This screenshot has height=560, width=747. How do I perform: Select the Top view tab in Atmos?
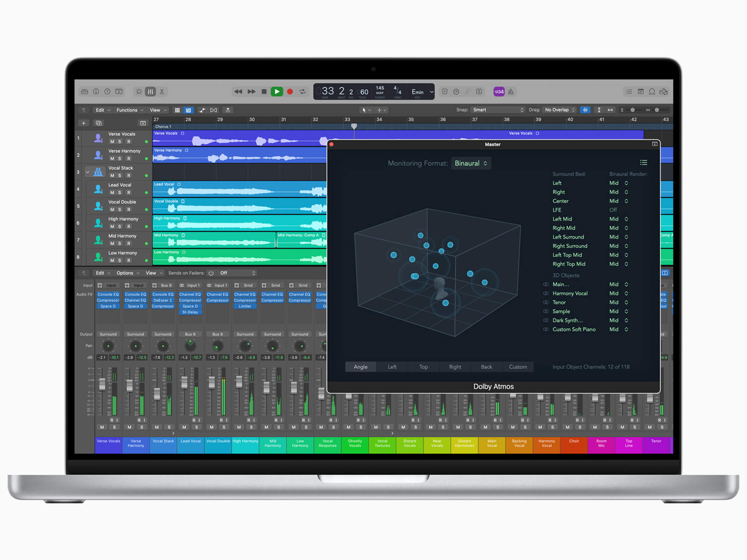coord(423,367)
